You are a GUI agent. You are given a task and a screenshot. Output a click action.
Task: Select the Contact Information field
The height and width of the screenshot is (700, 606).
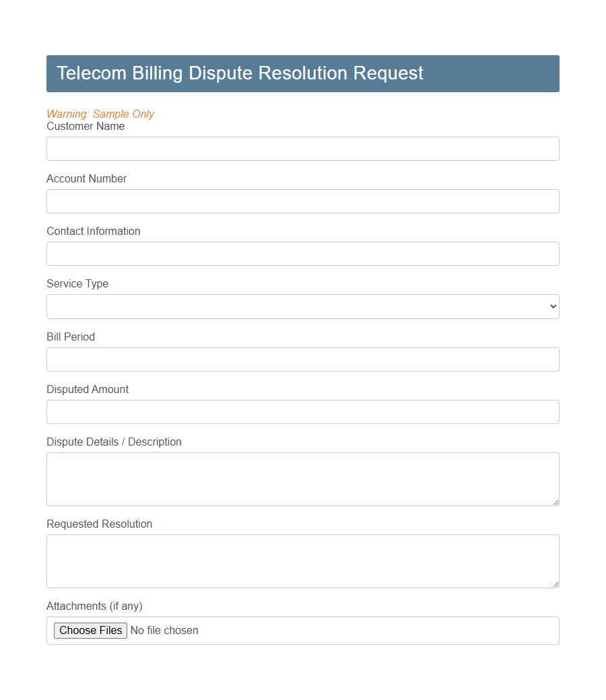(302, 254)
